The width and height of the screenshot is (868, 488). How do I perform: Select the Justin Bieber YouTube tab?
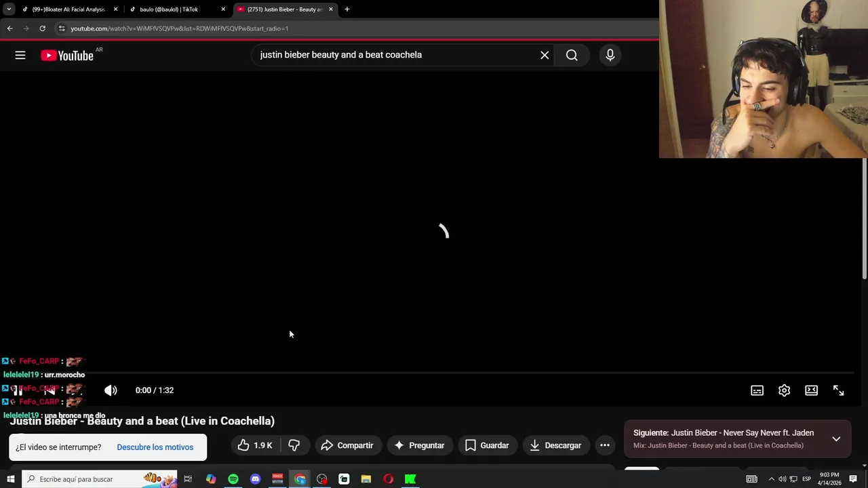pos(285,9)
